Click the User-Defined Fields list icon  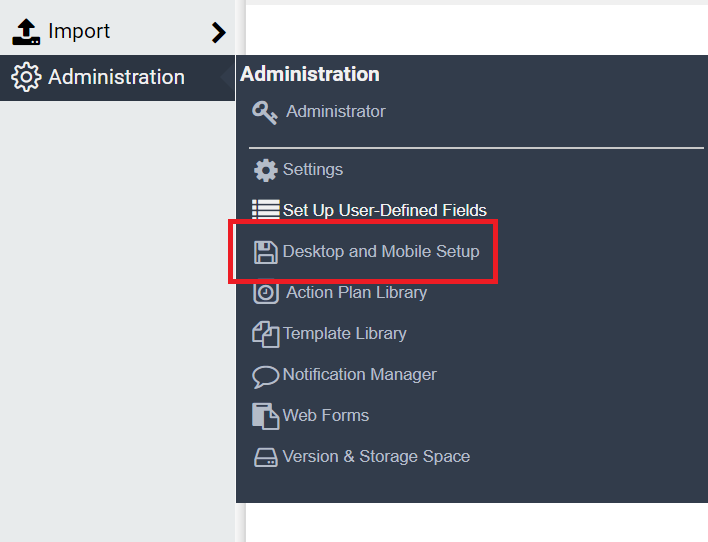(x=266, y=210)
